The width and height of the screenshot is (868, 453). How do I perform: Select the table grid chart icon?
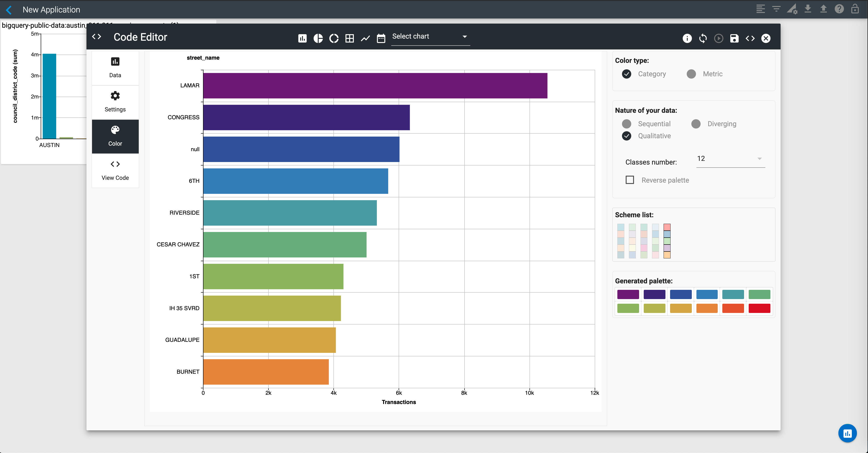click(x=350, y=38)
